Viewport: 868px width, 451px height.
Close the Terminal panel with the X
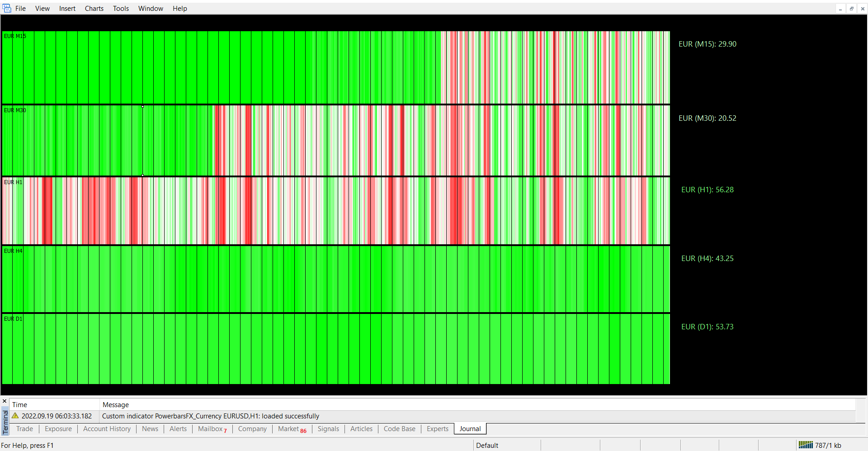pos(5,401)
